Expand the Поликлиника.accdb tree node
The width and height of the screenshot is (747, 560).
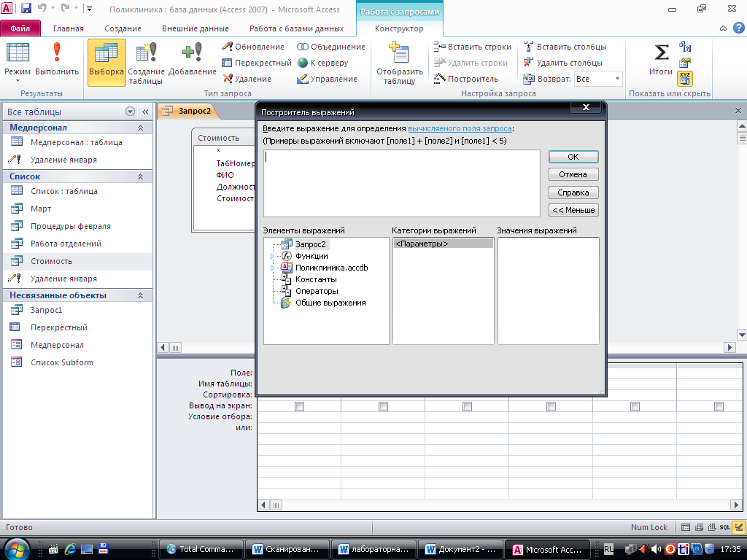click(x=273, y=268)
